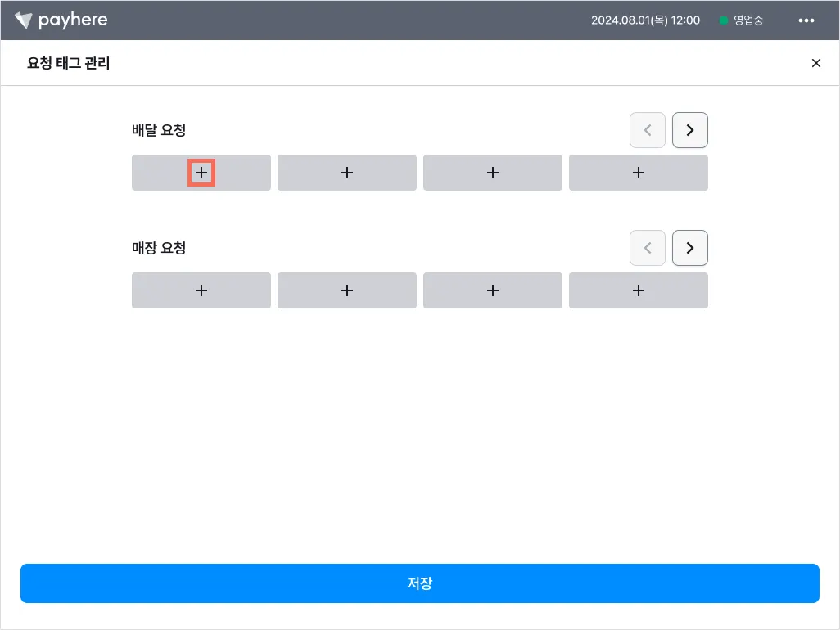Click the date and time display

click(x=645, y=20)
